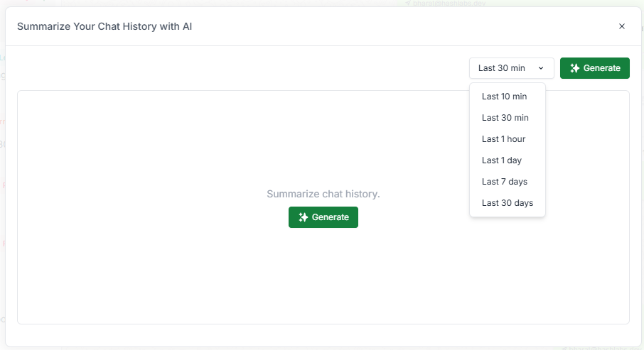Image resolution: width=644 pixels, height=350 pixels.
Task: Click the Generate button beside the dropdown
Action: click(595, 68)
